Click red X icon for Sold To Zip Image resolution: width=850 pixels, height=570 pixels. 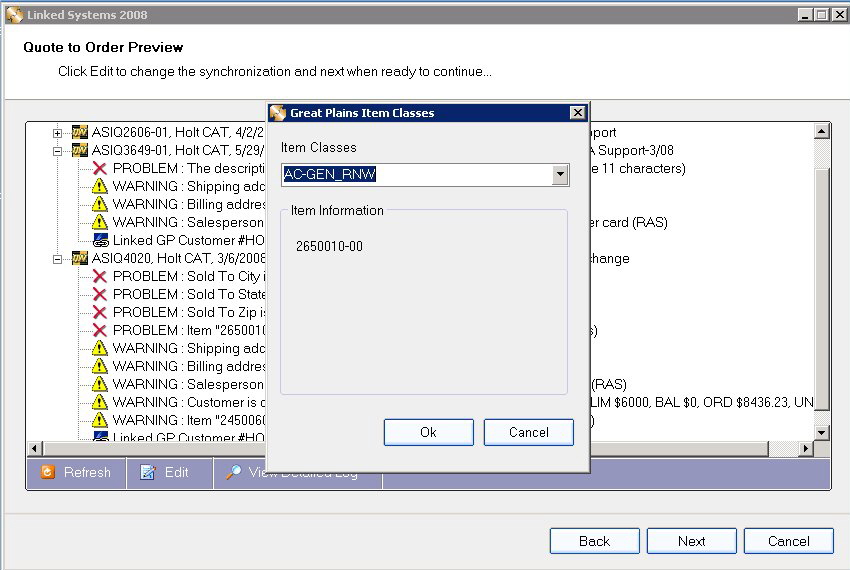100,312
